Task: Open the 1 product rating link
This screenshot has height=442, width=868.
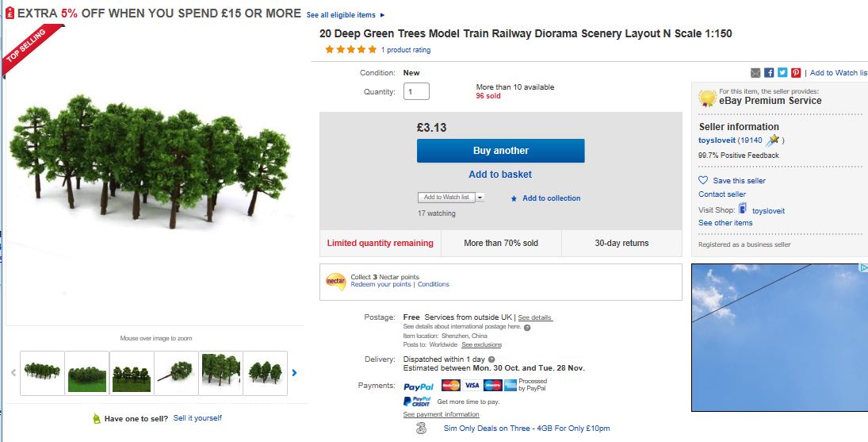Action: click(405, 50)
